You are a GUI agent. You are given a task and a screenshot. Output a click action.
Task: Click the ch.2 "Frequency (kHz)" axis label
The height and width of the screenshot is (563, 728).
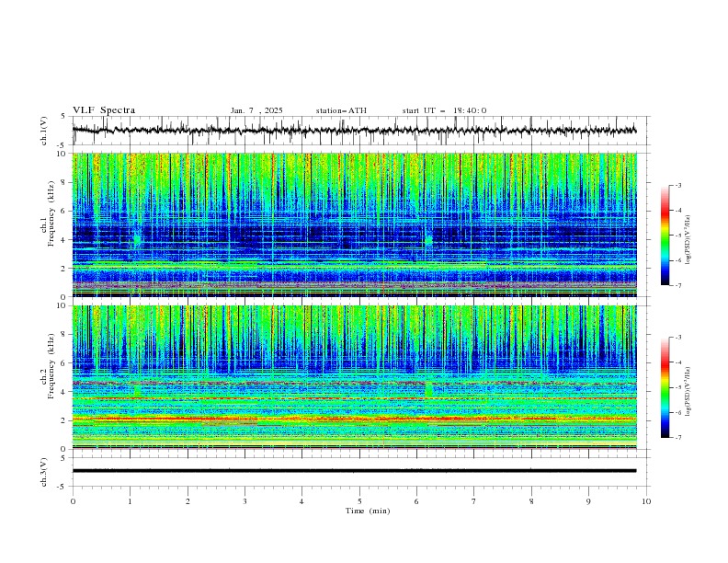click(51, 366)
